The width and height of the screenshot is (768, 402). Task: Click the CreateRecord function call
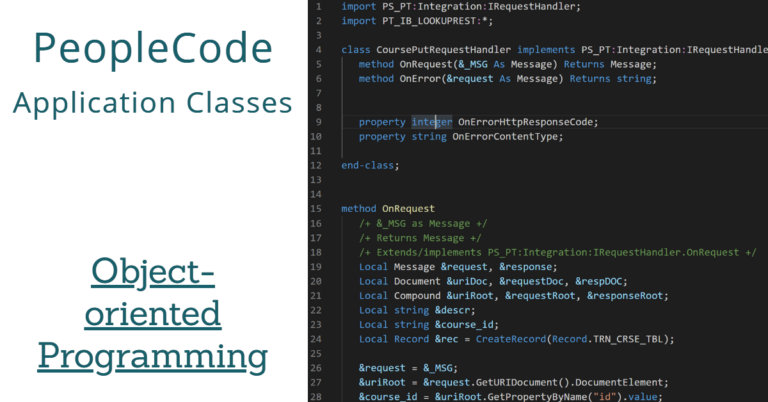(511, 339)
